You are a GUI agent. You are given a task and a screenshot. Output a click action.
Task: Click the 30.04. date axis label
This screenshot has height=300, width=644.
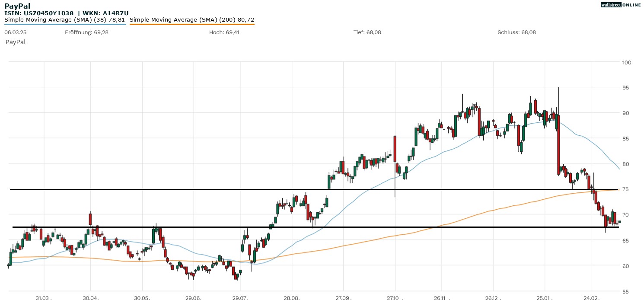tap(90, 298)
